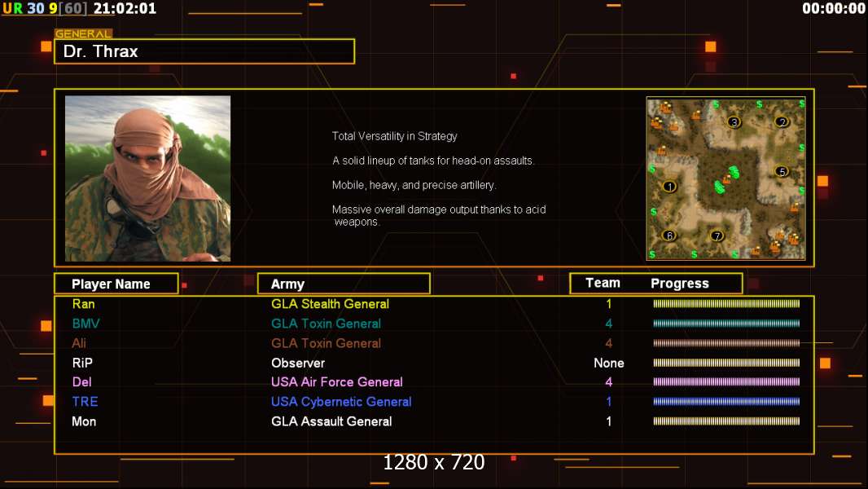The height and width of the screenshot is (489, 868).
Task: Click RiP's team value None
Action: point(609,363)
